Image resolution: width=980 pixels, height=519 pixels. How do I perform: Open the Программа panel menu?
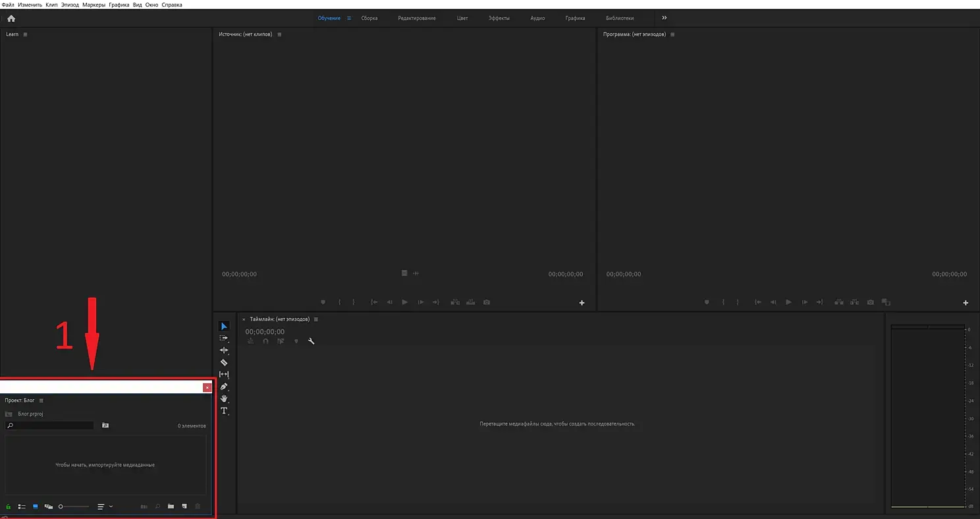click(x=672, y=34)
